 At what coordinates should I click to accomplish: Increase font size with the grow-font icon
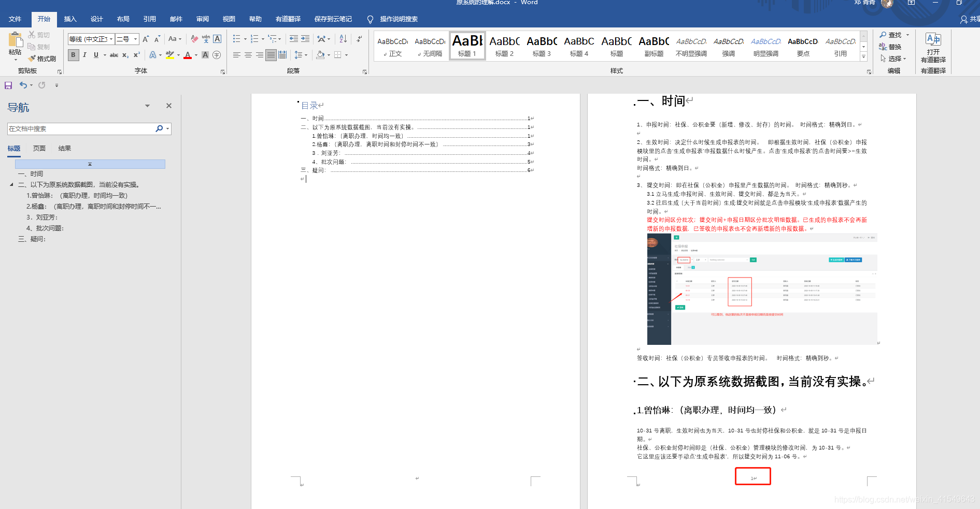tap(146, 39)
